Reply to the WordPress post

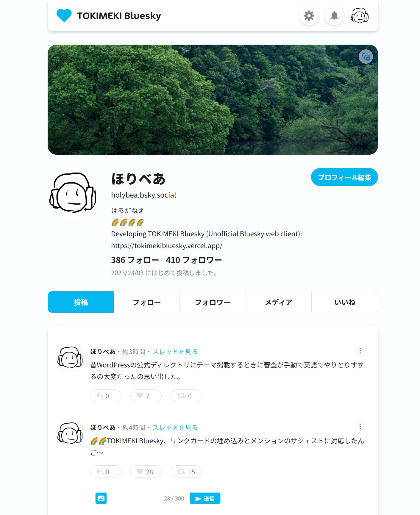tap(106, 396)
